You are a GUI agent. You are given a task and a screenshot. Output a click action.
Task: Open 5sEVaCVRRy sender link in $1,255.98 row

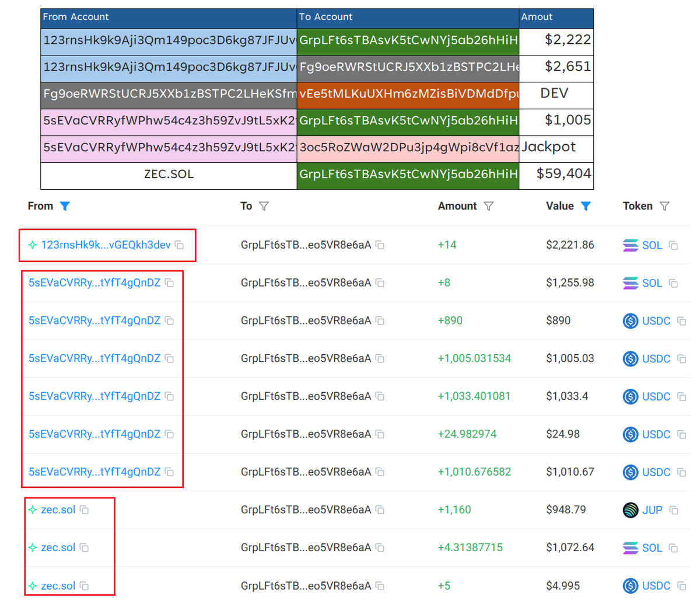pos(94,283)
